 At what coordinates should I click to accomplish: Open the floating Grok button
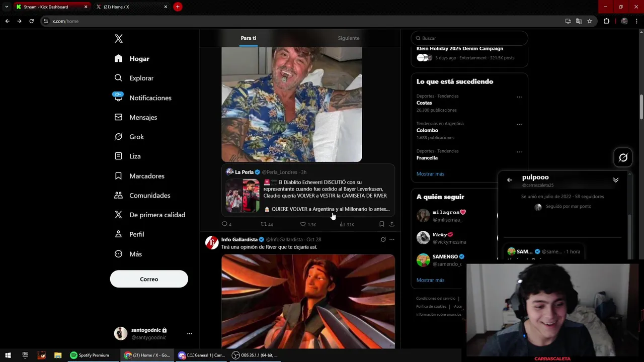click(x=623, y=158)
